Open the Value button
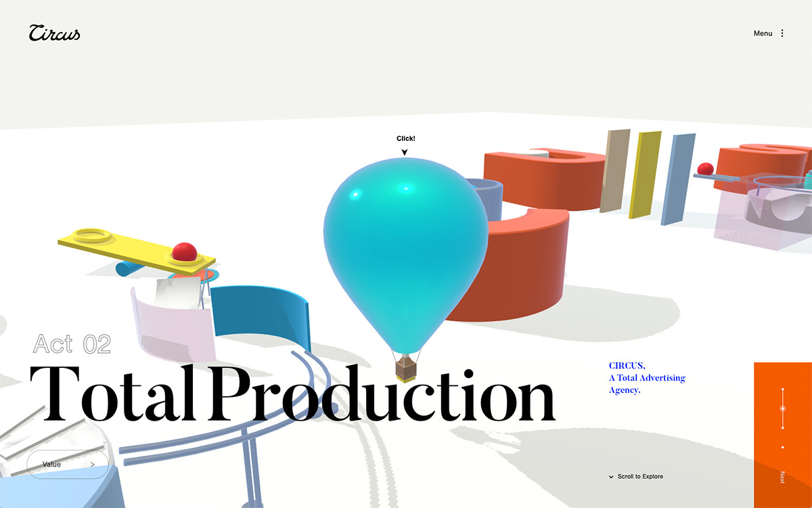The width and height of the screenshot is (812, 508). [68, 465]
